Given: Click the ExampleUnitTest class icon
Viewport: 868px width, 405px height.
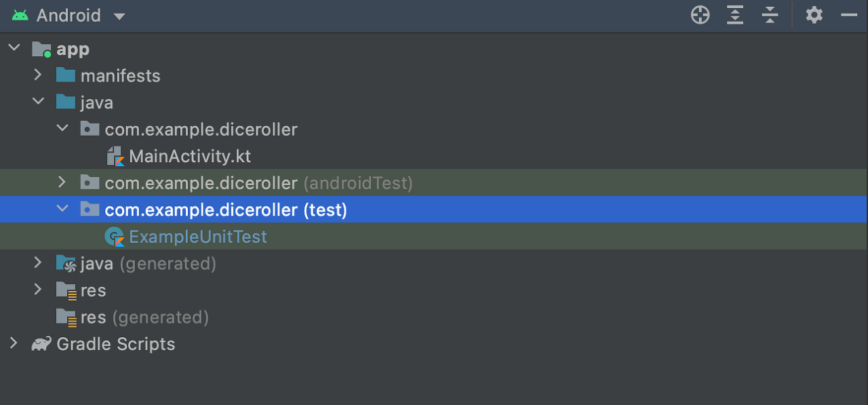Looking at the screenshot, I should tap(115, 237).
